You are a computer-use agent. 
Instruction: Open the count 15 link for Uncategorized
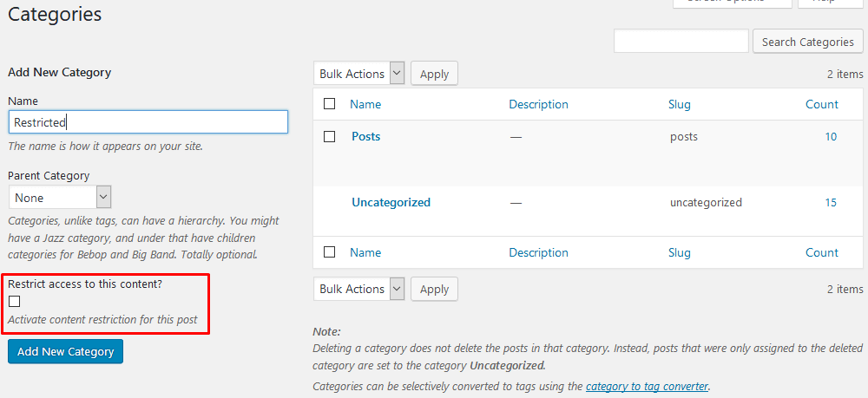click(x=831, y=202)
